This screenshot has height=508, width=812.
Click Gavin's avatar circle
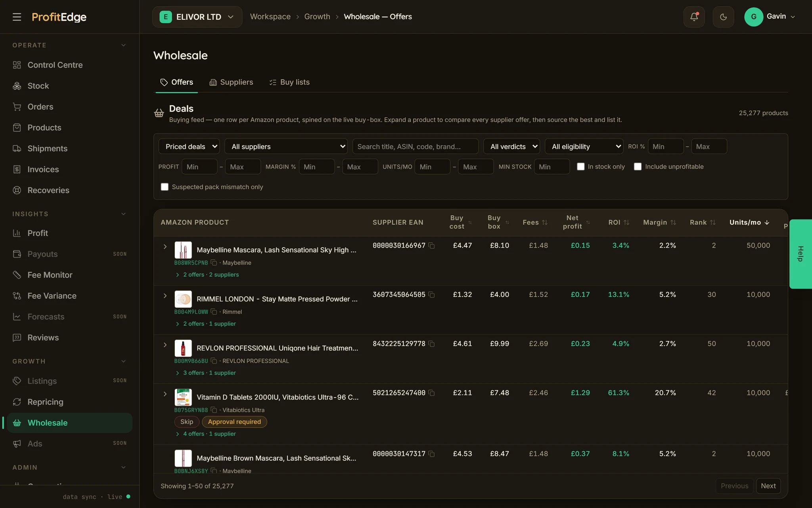(x=754, y=17)
